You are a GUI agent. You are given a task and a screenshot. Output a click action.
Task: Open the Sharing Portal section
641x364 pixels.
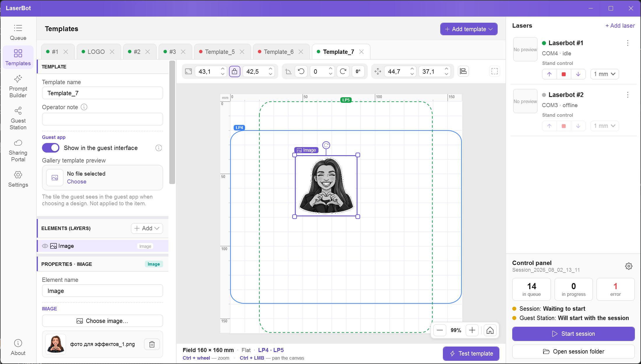(x=18, y=151)
